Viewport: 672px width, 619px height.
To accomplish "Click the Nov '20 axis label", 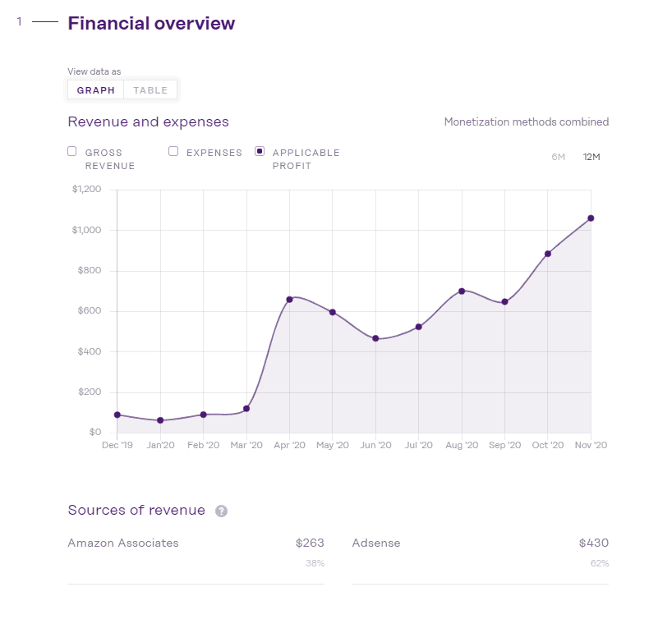I will pyautogui.click(x=591, y=445).
